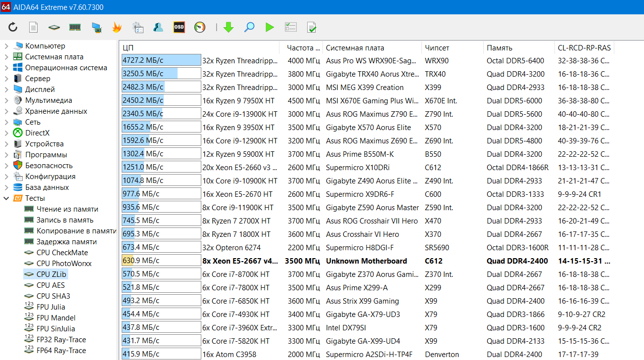The image size is (644, 360).
Task: Sort by the ЦП column header
Action: click(199, 48)
